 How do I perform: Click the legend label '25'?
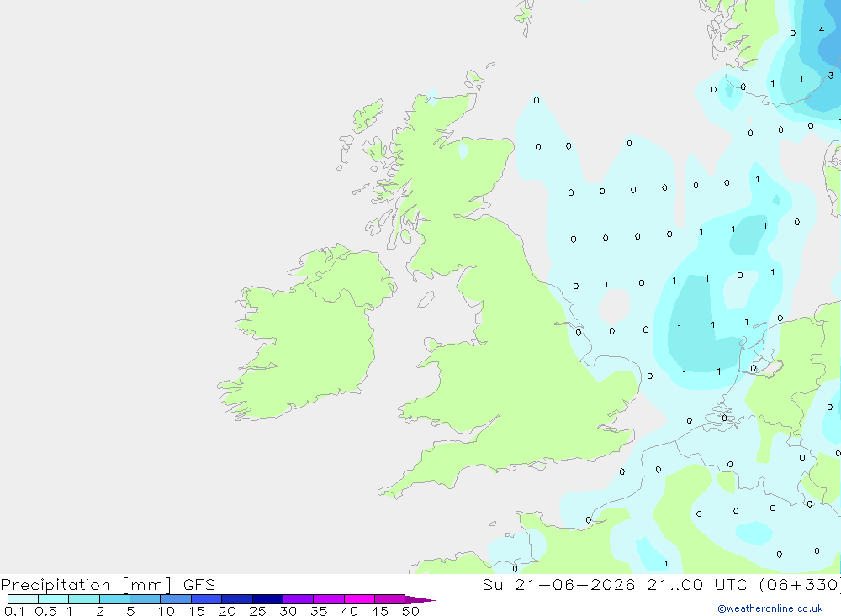pyautogui.click(x=257, y=611)
